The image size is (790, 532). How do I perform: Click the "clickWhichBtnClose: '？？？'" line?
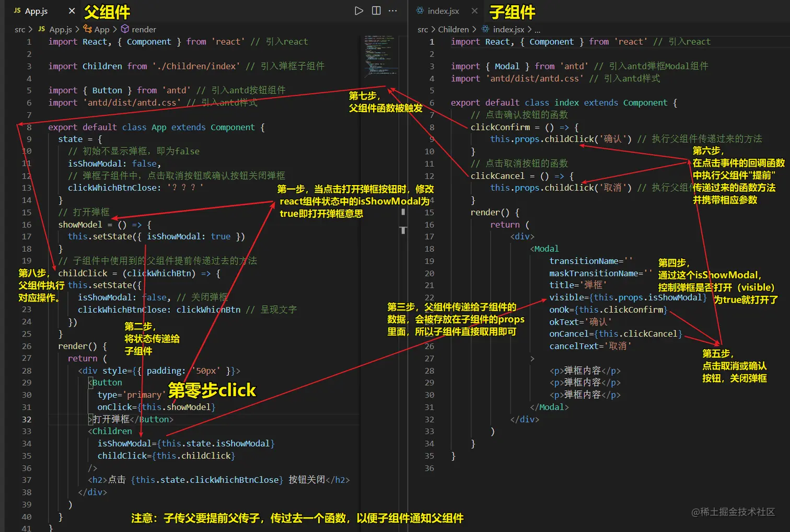135,188
